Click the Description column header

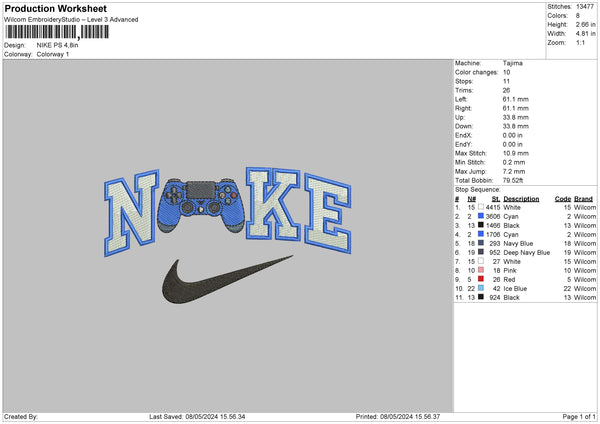[521, 199]
